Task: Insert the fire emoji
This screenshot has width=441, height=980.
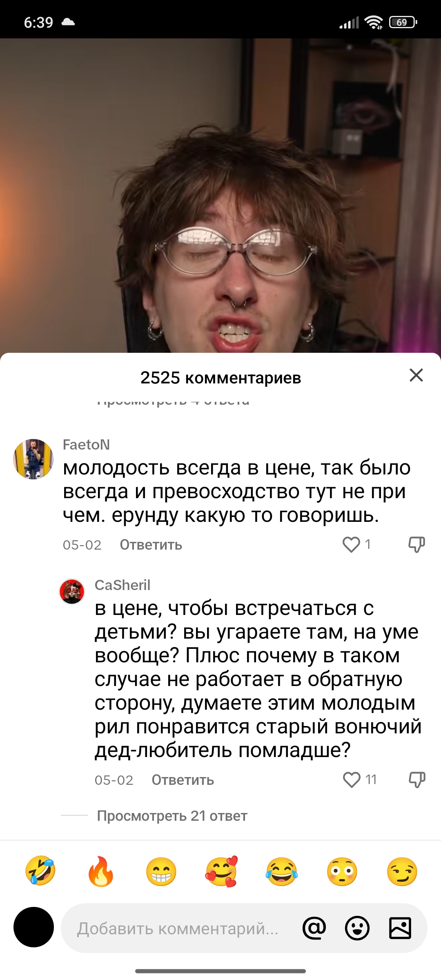Action: click(x=101, y=871)
